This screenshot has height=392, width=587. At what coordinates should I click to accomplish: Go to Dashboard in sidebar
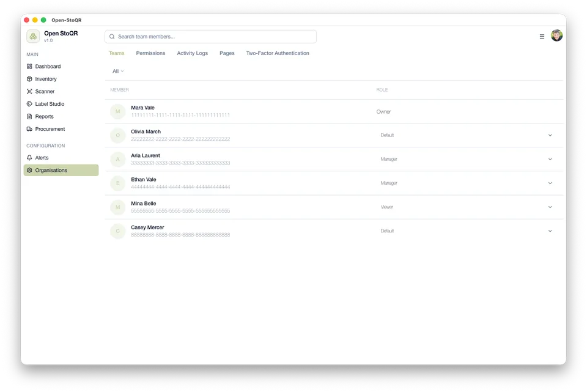click(61, 66)
